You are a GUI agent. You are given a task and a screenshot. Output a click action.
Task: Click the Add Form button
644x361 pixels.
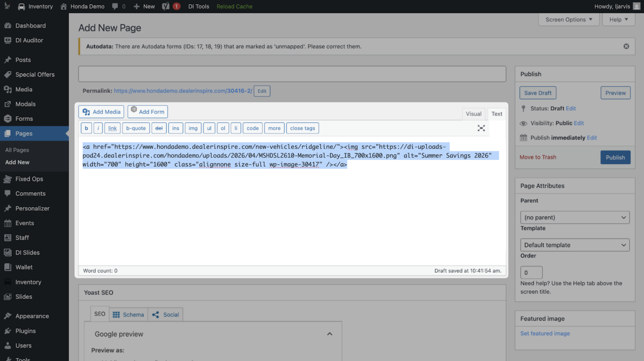148,112
